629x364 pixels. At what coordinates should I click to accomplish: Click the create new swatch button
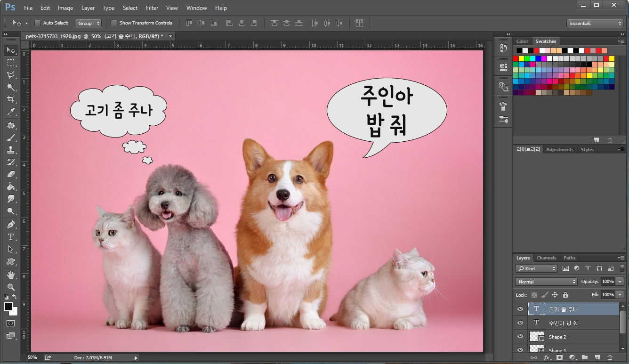596,140
